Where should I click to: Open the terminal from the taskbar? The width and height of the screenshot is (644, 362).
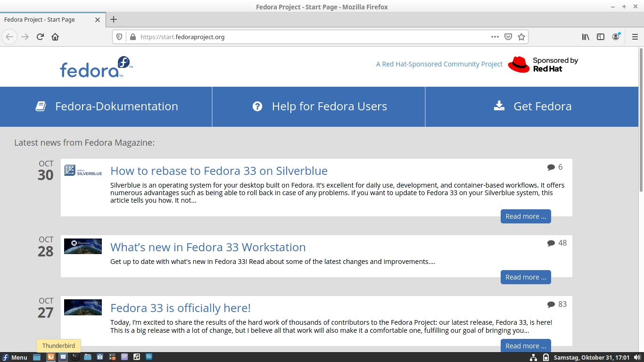pos(75,357)
